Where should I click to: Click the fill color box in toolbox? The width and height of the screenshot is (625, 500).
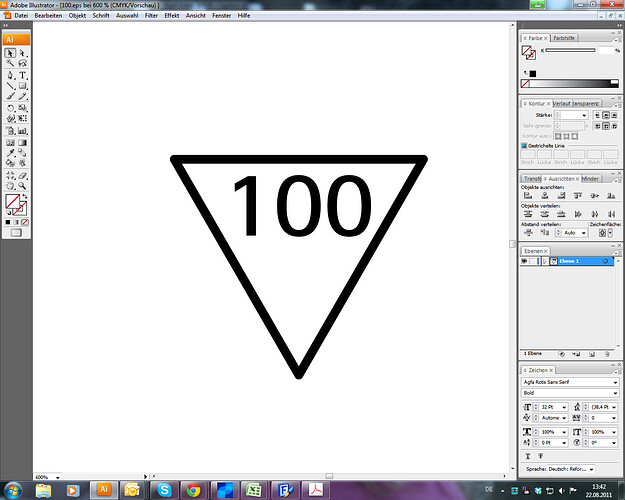coord(12,202)
